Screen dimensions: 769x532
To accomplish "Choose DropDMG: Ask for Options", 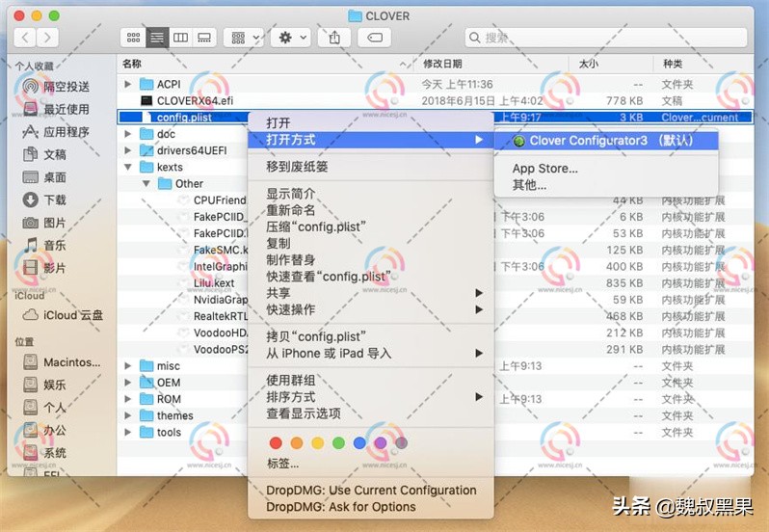I will coord(371,507).
